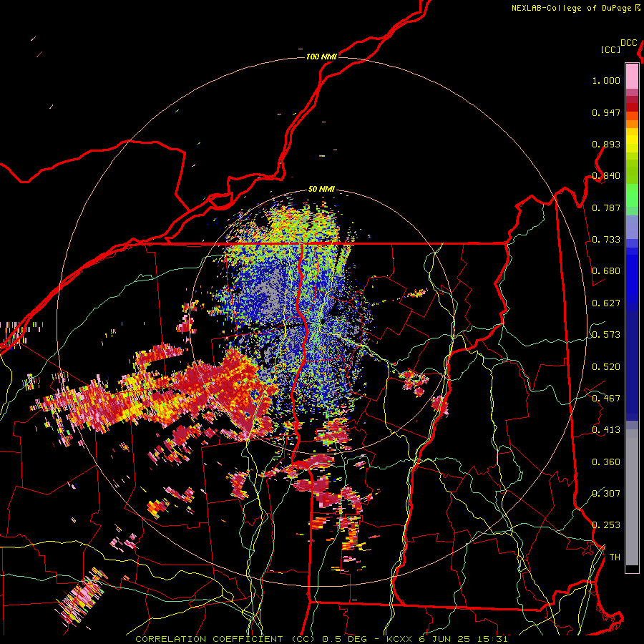Click the 0.5 DEG elevation text
Image resolution: width=644 pixels, height=644 pixels.
[345, 639]
